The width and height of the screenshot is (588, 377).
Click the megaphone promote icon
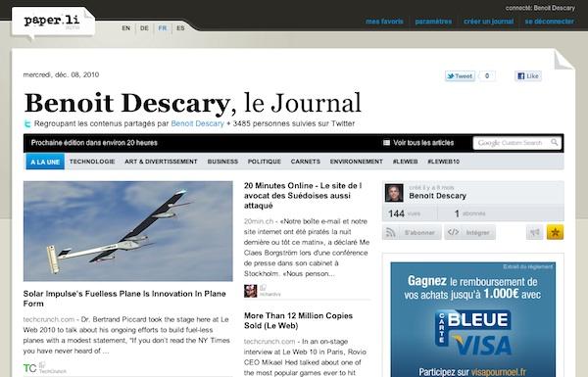coord(534,233)
